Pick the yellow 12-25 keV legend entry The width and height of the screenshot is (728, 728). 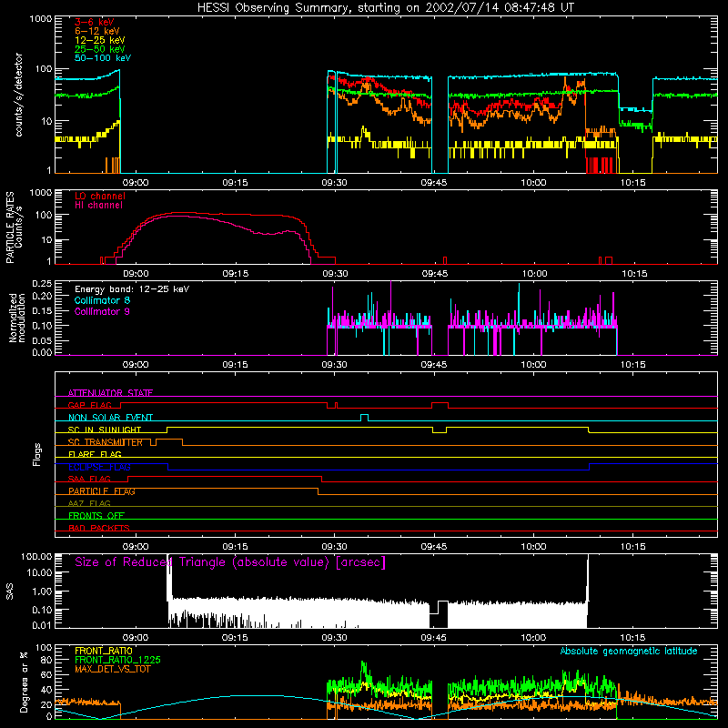point(100,40)
